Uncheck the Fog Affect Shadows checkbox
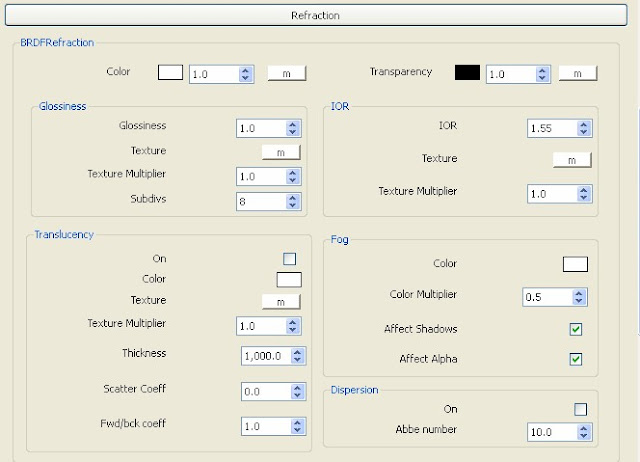The height and width of the screenshot is (462, 640). click(576, 329)
